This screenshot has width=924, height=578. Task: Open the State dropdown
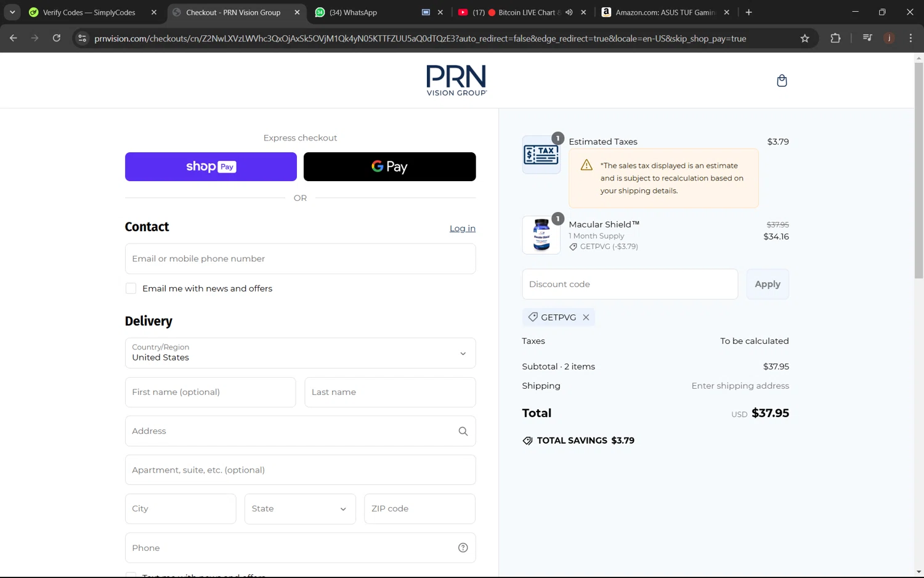(x=300, y=509)
